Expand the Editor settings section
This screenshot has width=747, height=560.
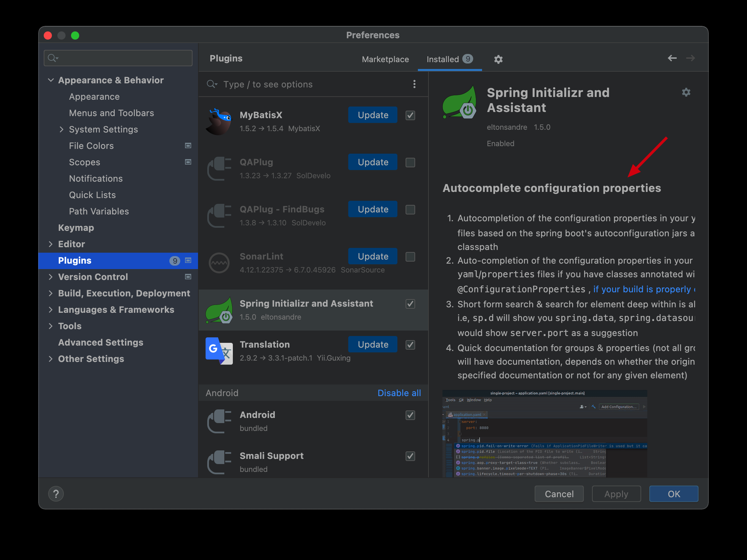point(51,244)
